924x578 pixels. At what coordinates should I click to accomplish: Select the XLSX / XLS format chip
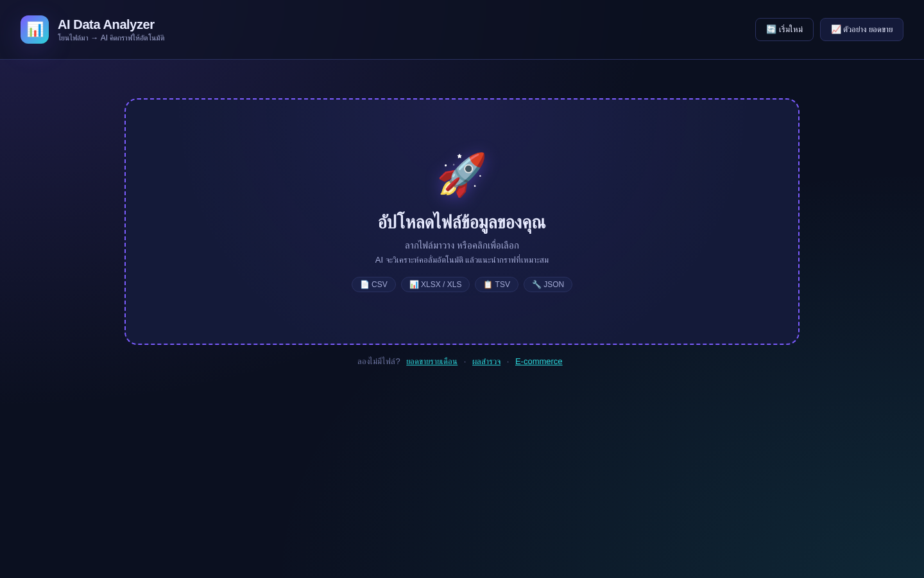(435, 285)
